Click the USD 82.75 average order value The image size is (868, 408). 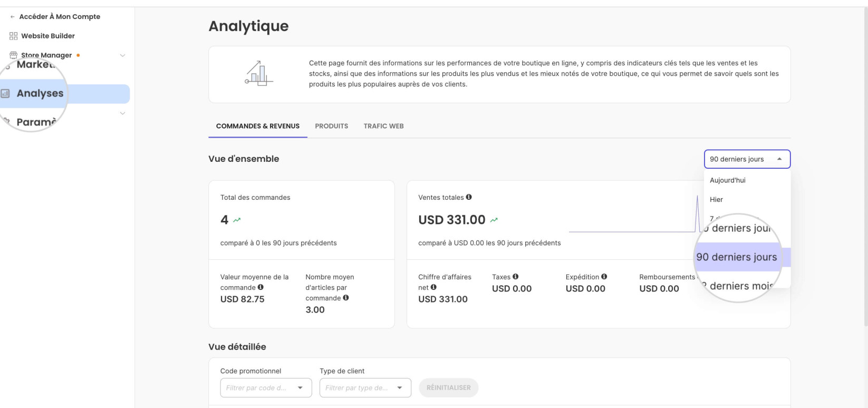tap(243, 299)
